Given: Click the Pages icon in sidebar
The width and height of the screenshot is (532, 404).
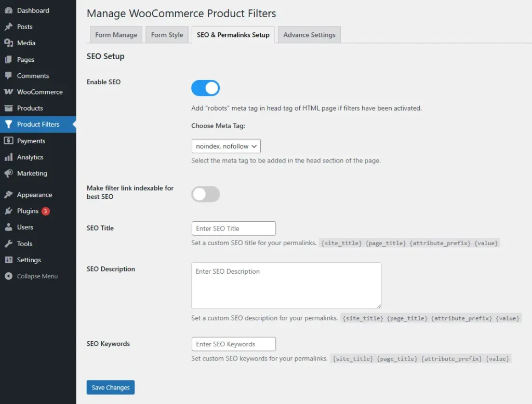Looking at the screenshot, I should (x=8, y=60).
